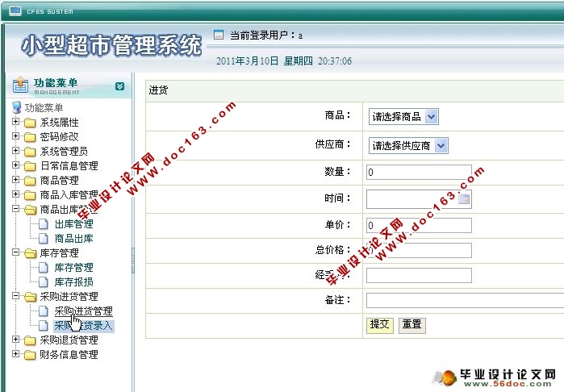The width and height of the screenshot is (564, 392).
Task: Focus the 时间 date input field
Action: [x=419, y=199]
